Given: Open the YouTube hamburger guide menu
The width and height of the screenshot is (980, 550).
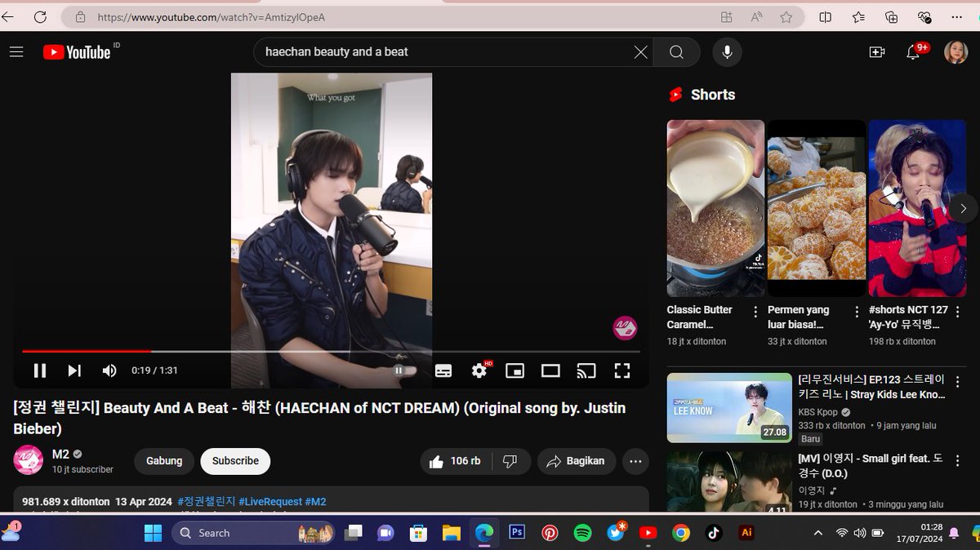Looking at the screenshot, I should [16, 52].
